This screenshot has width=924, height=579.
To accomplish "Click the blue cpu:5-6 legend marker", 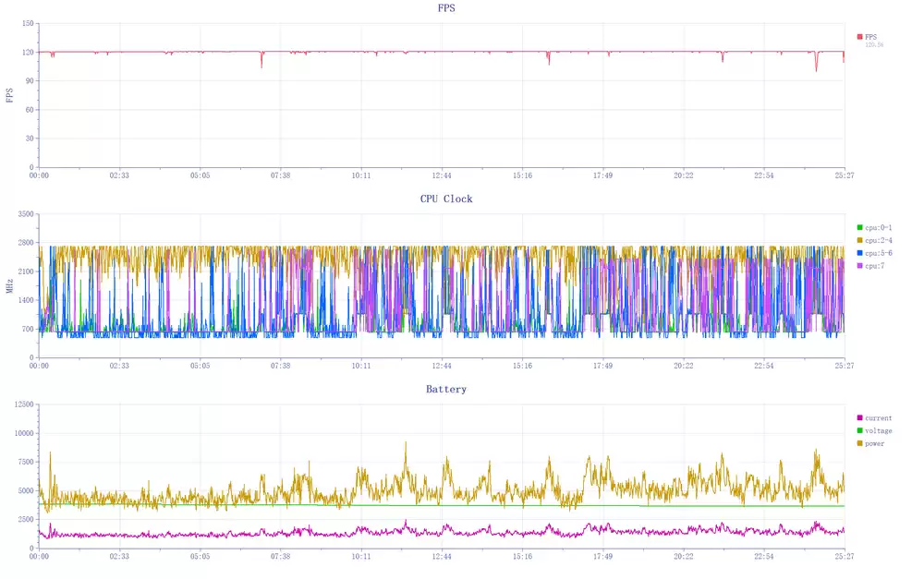I will tap(860, 252).
